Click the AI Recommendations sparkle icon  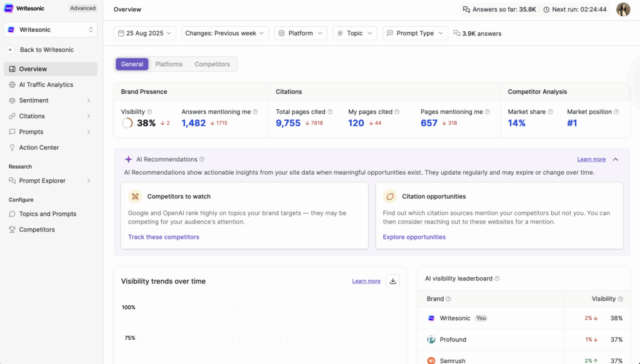[x=130, y=159]
